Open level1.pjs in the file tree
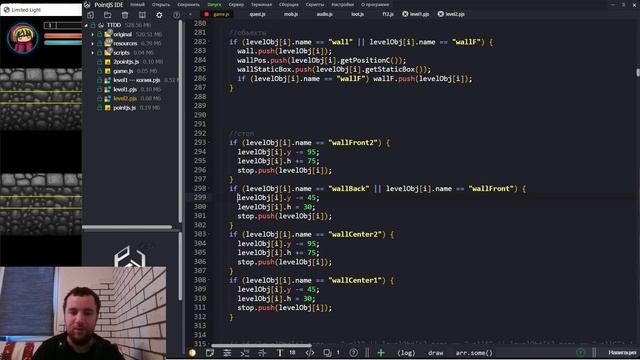640x360 pixels. click(x=125, y=89)
